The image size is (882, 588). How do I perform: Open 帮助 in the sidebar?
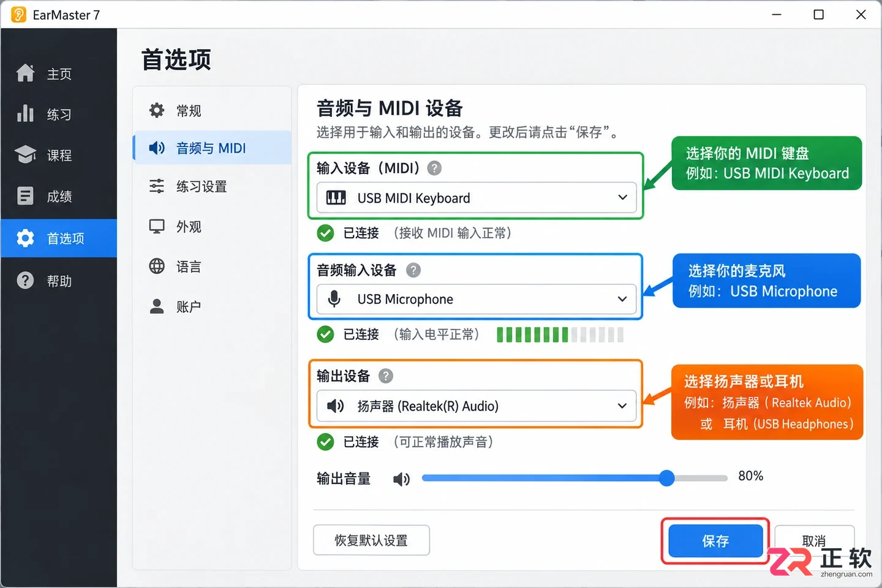(x=59, y=281)
